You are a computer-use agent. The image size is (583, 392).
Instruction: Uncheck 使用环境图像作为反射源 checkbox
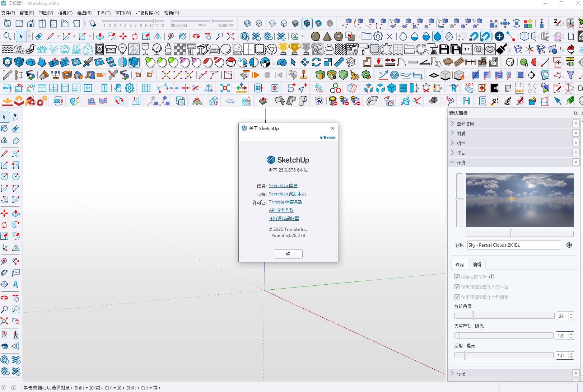tap(457, 297)
